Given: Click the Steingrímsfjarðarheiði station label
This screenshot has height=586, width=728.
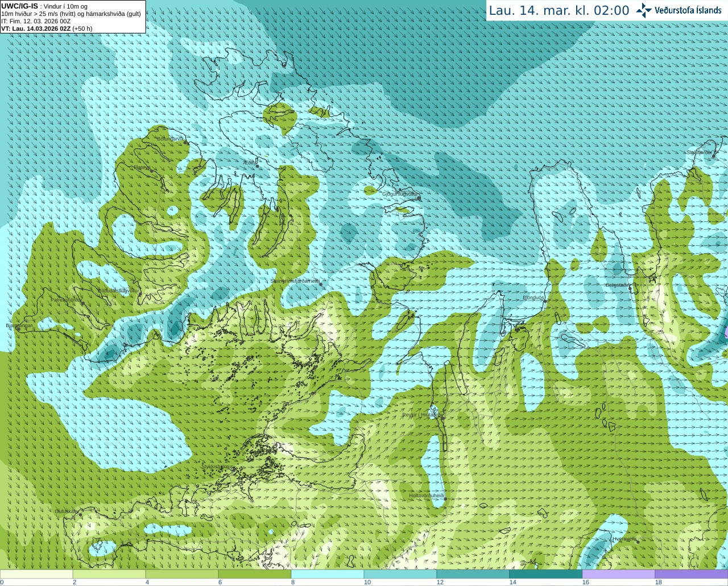Looking at the screenshot, I should [x=295, y=281].
